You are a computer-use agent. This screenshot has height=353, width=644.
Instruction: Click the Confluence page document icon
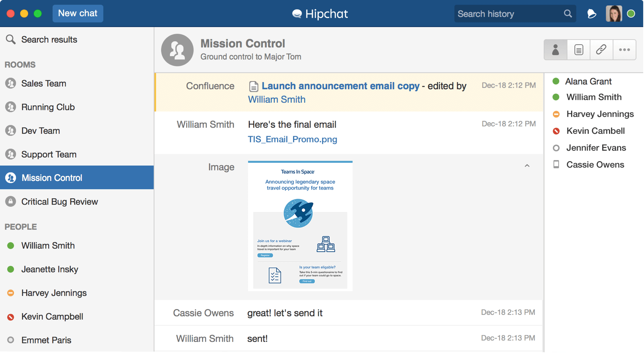(x=254, y=86)
